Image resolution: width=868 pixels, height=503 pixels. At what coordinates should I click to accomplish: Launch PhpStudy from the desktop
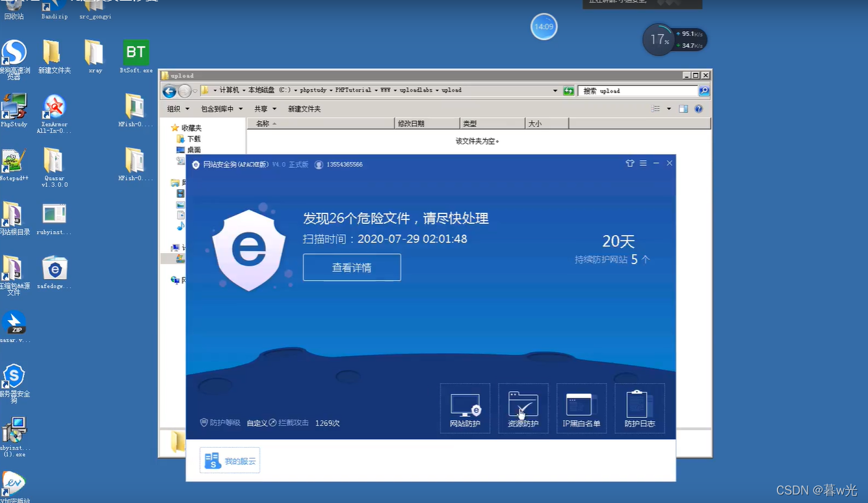coord(14,104)
